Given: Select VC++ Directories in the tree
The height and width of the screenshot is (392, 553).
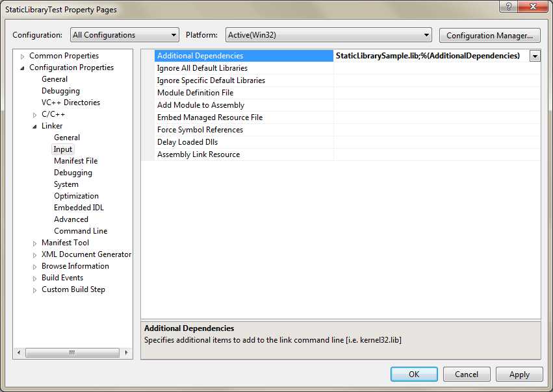Looking at the screenshot, I should click(71, 103).
